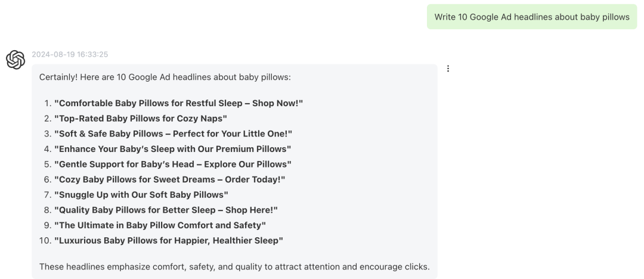
Task: Click the Luxurious Baby Pillows headline
Action: coord(169,240)
